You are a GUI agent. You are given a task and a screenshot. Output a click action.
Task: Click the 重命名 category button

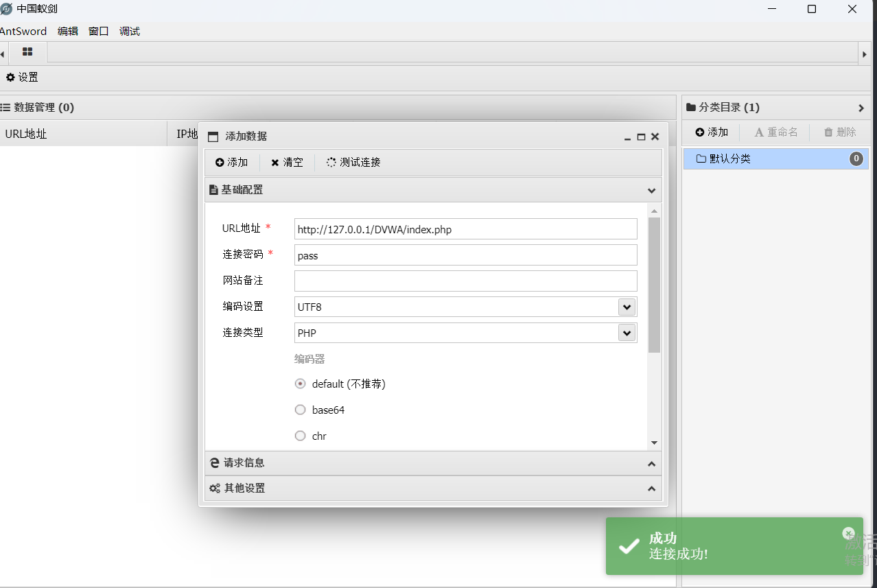(x=776, y=132)
